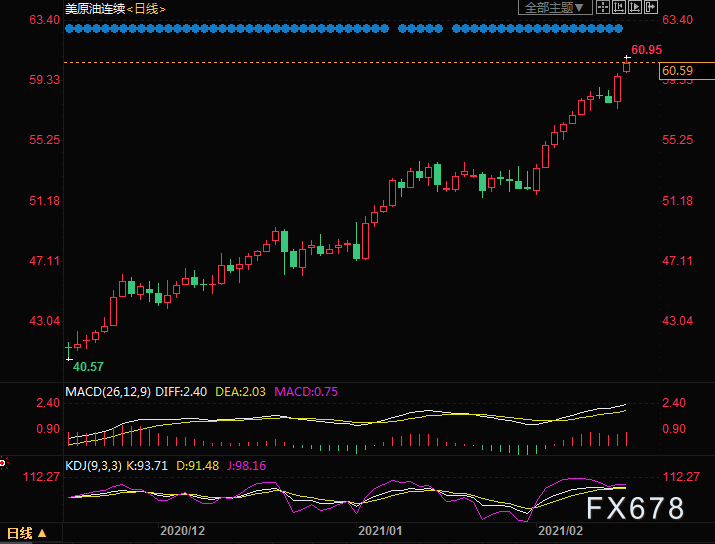Click MACD right axis value 0.90

(674, 429)
